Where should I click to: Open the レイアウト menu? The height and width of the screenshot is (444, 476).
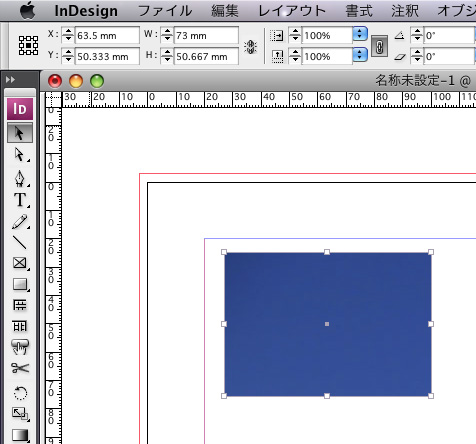coord(292,11)
